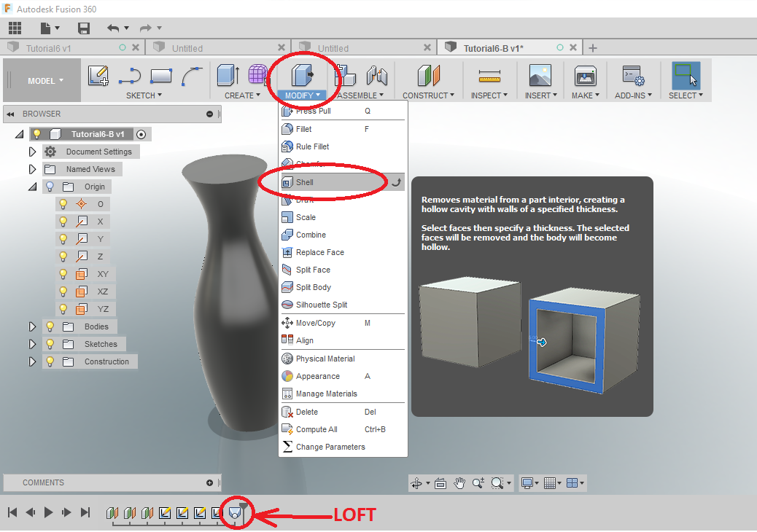Toggle visibility bulb of Bodies folder
Screen dimensions: 757x532
click(x=50, y=326)
